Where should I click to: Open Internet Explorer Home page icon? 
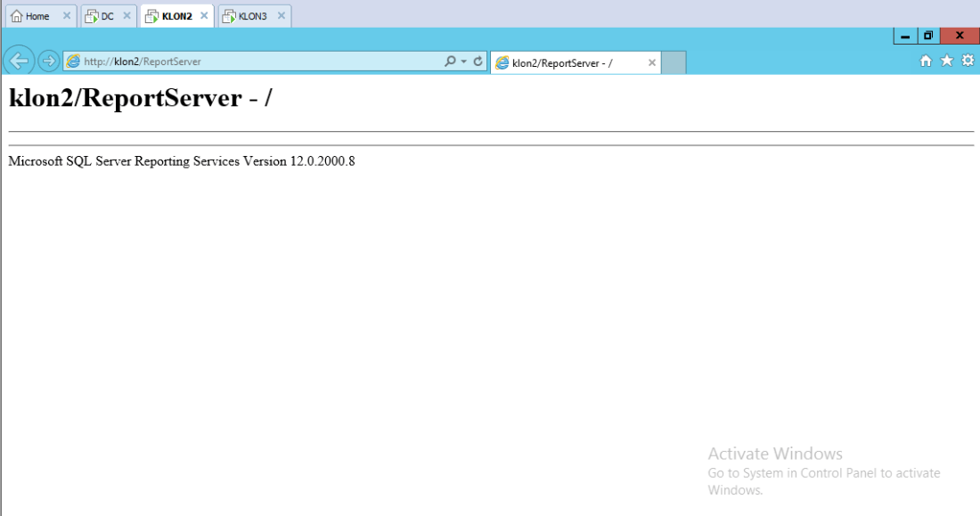[x=926, y=61]
